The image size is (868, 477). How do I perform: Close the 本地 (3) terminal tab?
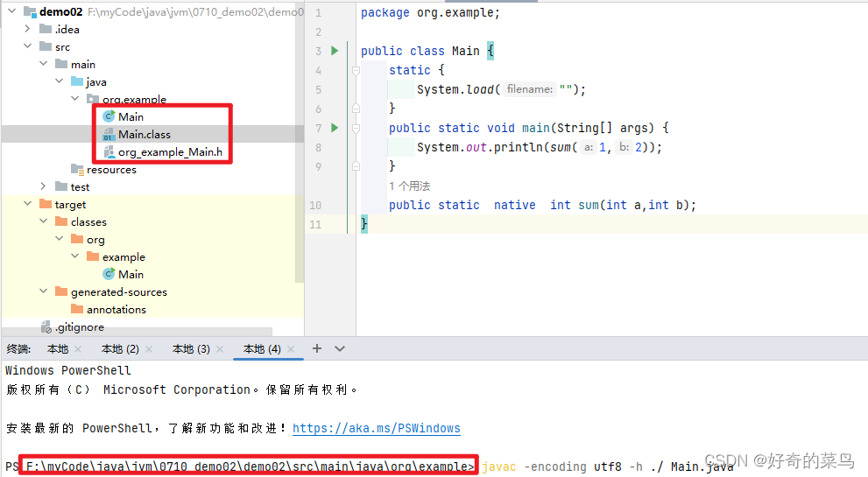[220, 349]
